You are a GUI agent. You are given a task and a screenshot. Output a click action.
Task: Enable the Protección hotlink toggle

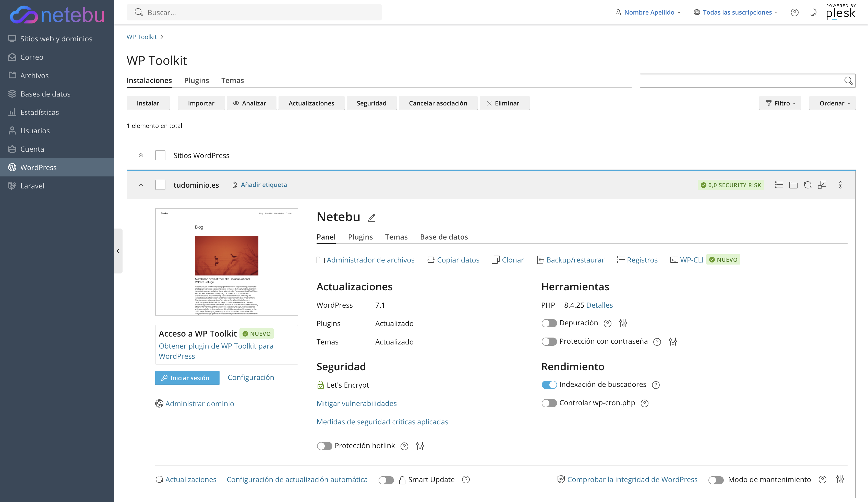324,446
